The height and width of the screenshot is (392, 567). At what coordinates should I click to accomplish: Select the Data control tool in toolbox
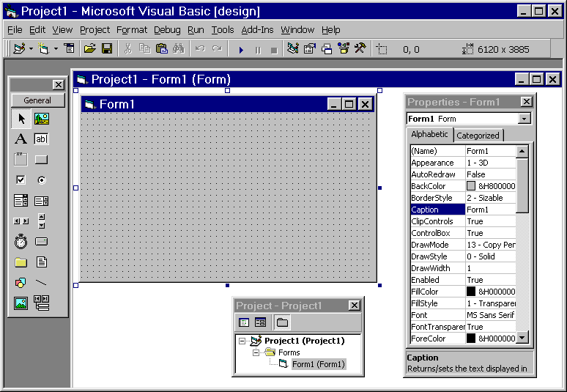(42, 303)
